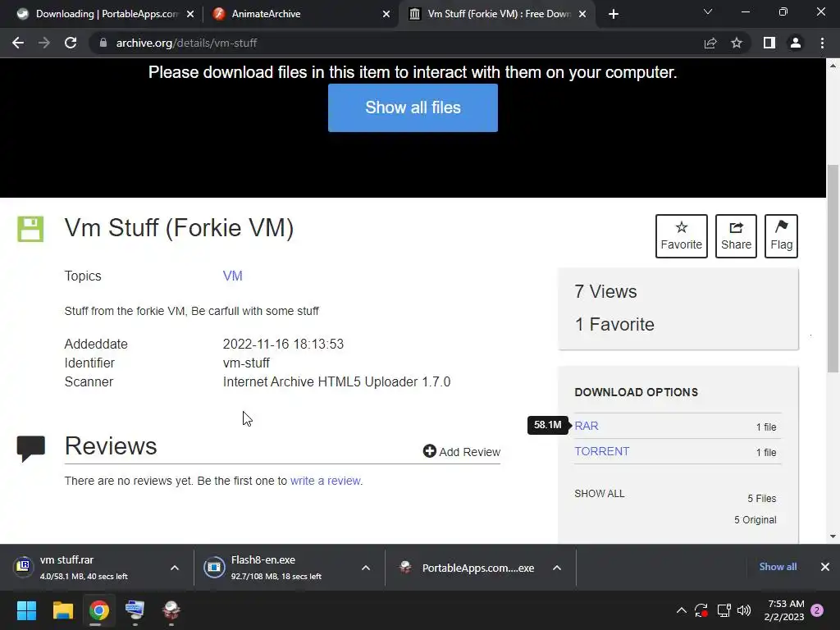The image size is (840, 630).
Task: Bookmark this page with the star icon
Action: coord(737,43)
